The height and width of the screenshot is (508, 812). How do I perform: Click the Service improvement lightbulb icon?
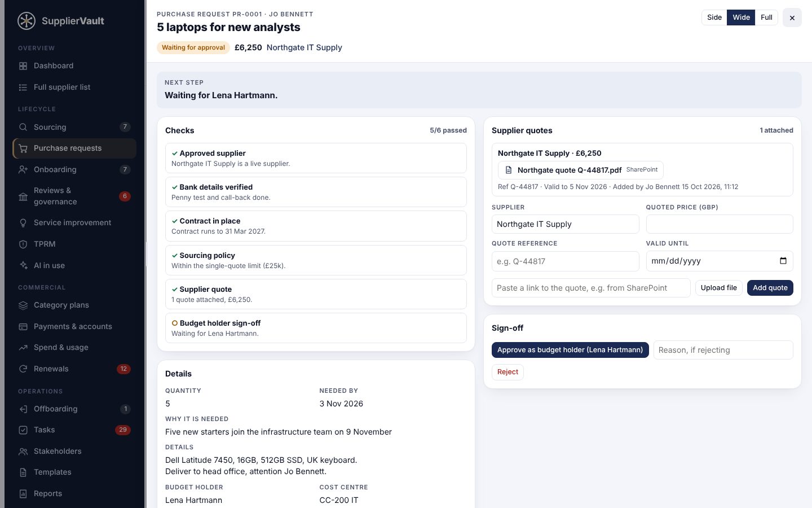pyautogui.click(x=23, y=223)
